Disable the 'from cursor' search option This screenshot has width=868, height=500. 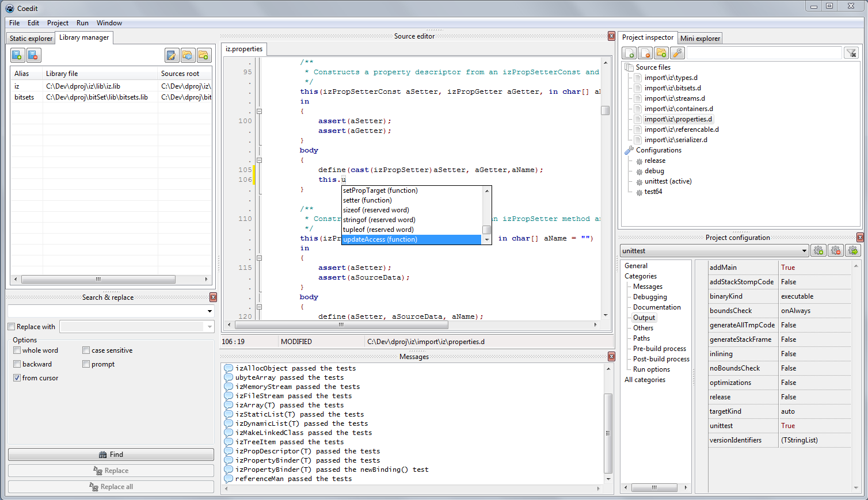17,377
